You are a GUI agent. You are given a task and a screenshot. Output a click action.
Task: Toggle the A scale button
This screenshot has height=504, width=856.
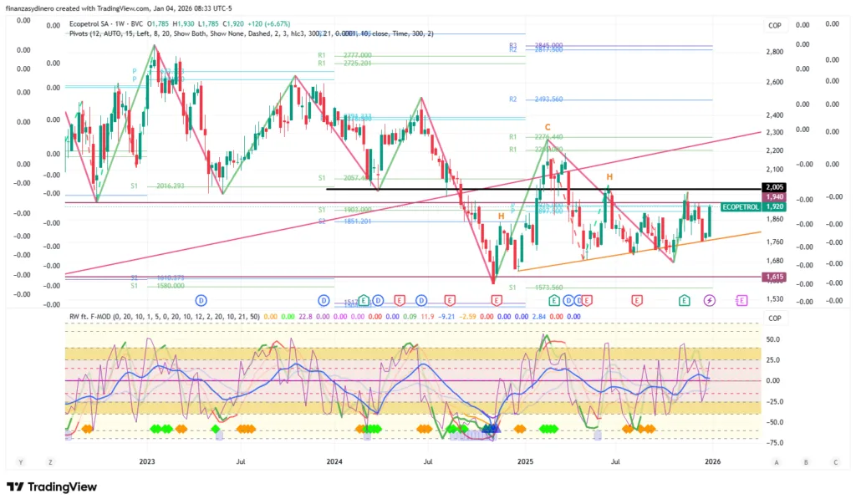click(777, 461)
